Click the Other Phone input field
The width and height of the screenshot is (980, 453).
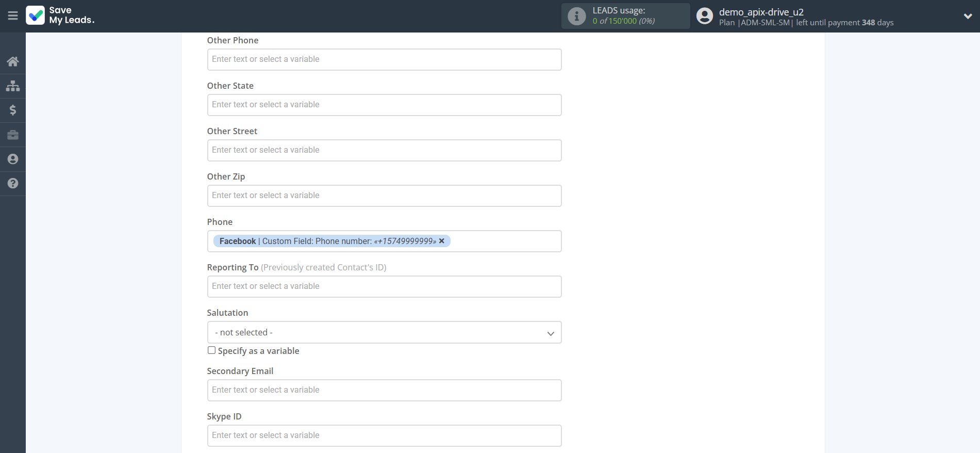tap(384, 60)
